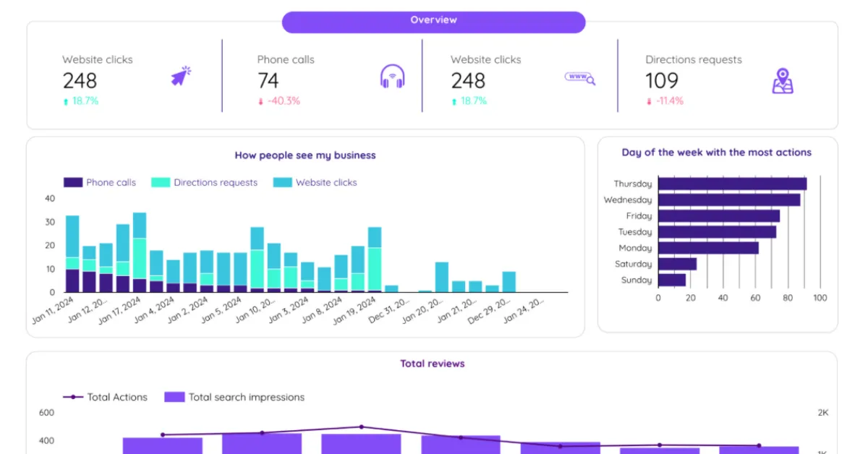Click the 'Day of the week with most actions' title
Screen dimensions: 868x454
coord(718,153)
